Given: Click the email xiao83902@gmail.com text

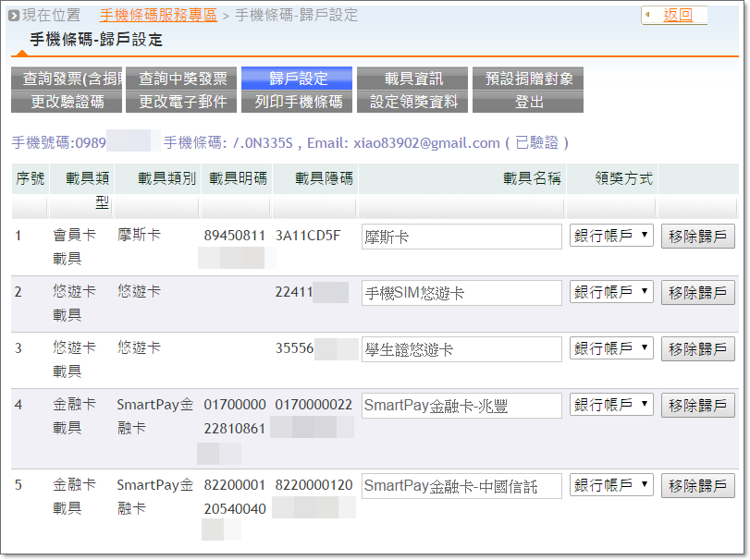Looking at the screenshot, I should pos(426,143).
